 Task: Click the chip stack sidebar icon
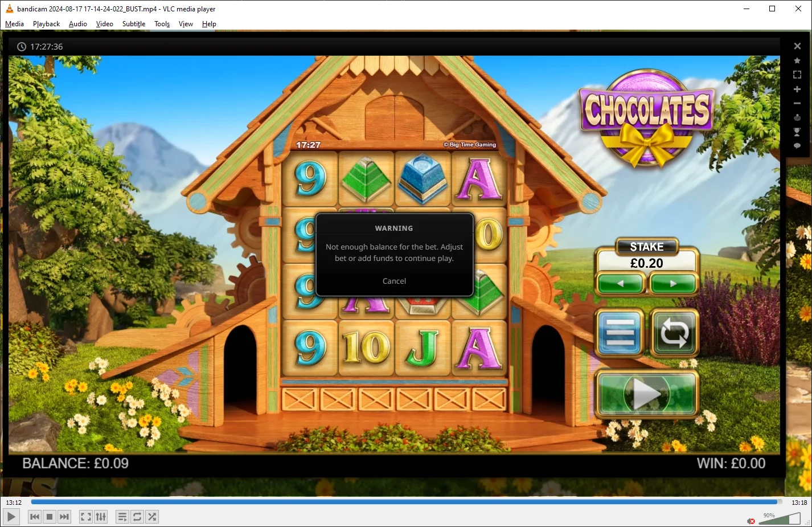(797, 117)
